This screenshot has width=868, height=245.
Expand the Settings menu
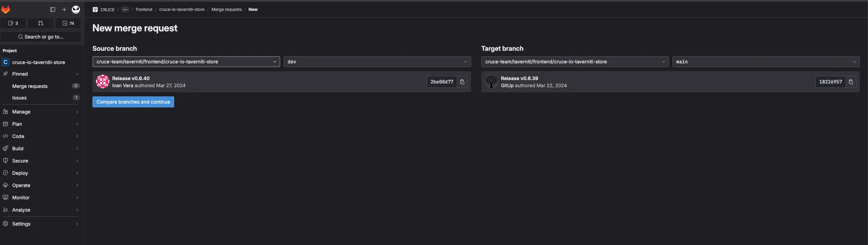click(41, 224)
